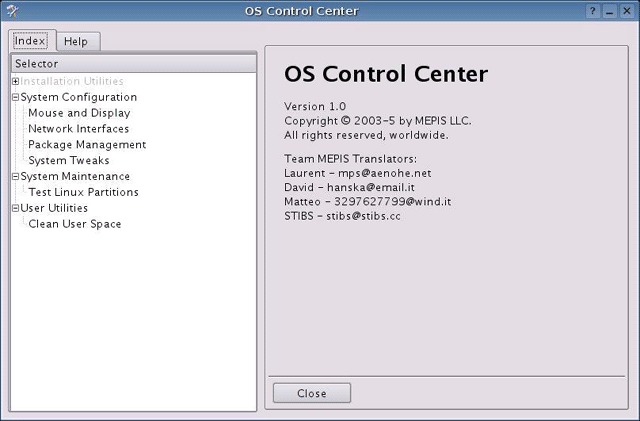The height and width of the screenshot is (421, 640).
Task: Collapse the System Maintenance tree node
Action: tap(16, 176)
